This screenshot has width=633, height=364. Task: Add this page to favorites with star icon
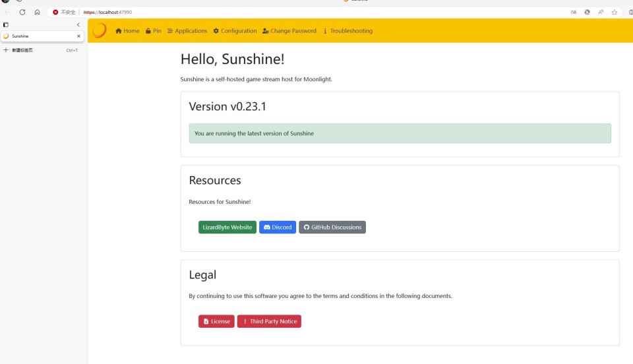[615, 12]
